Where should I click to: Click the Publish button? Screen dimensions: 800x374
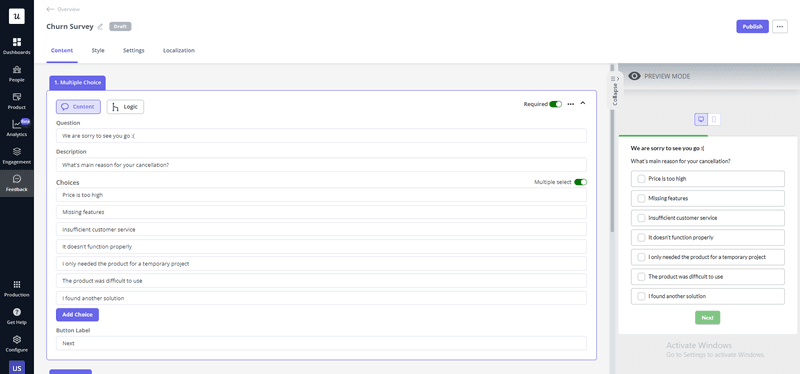752,27
